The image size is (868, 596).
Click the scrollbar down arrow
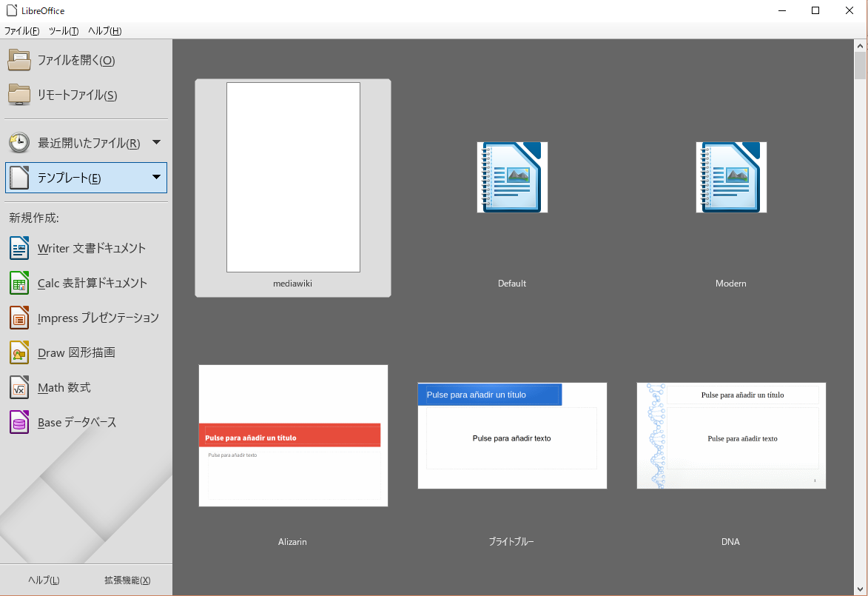pyautogui.click(x=861, y=589)
